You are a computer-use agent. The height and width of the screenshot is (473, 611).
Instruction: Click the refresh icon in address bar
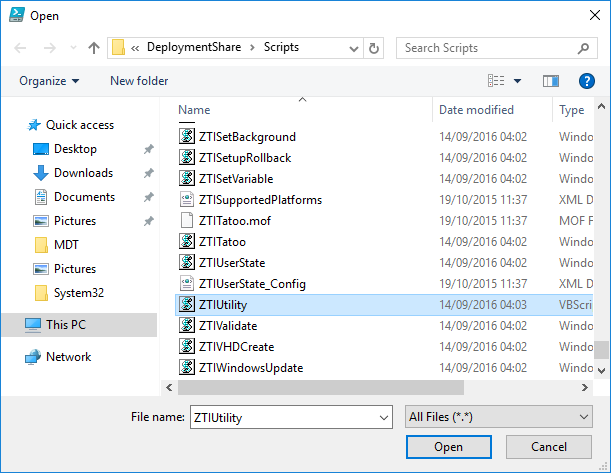(374, 48)
